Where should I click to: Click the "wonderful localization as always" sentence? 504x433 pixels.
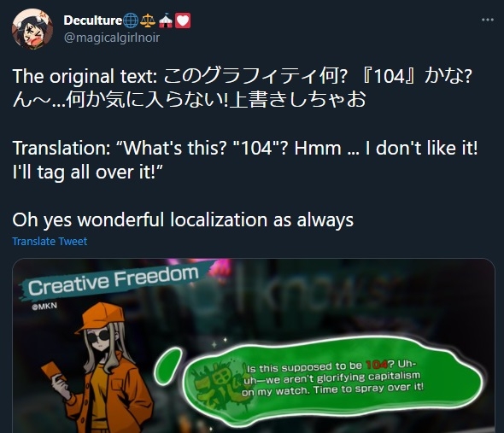(183, 220)
